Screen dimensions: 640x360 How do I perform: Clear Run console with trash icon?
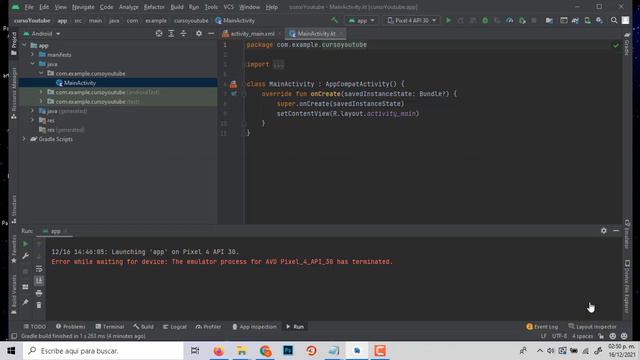point(39,305)
